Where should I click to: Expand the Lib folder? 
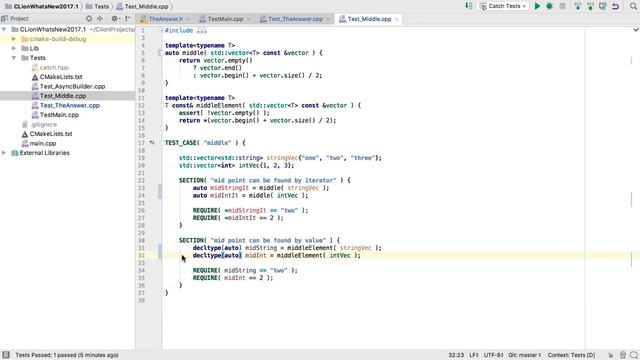pos(14,48)
